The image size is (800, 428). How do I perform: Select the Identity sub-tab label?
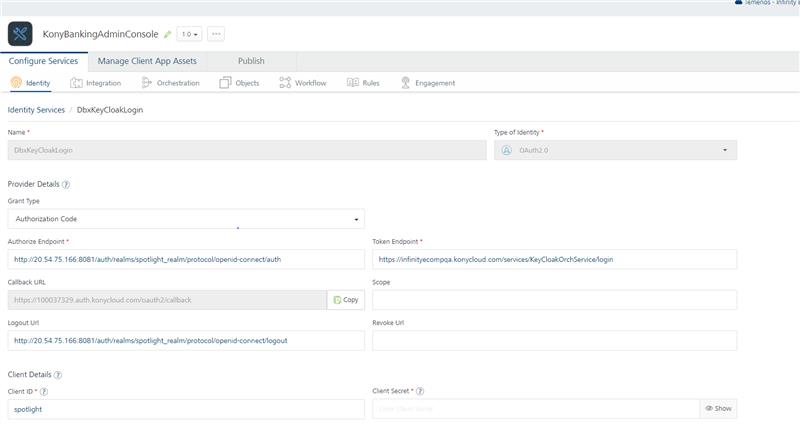coord(38,83)
